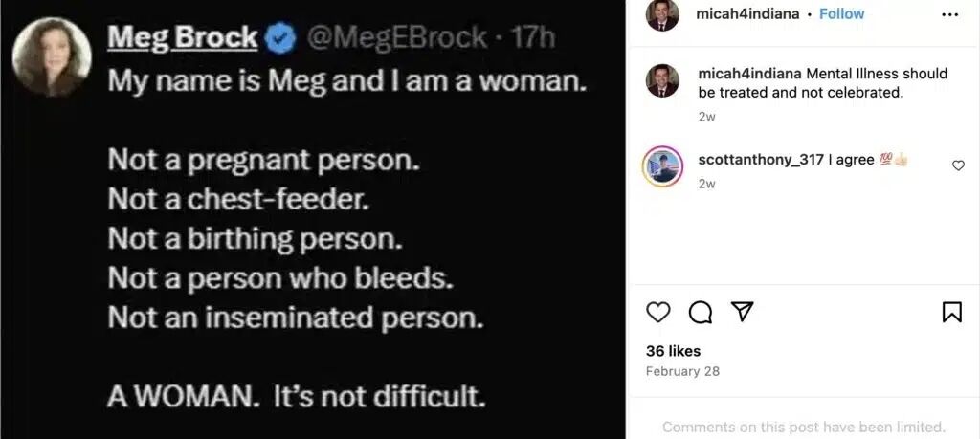Click the 2w timestamp under the caption
The height and width of the screenshot is (439, 980).
tap(706, 117)
